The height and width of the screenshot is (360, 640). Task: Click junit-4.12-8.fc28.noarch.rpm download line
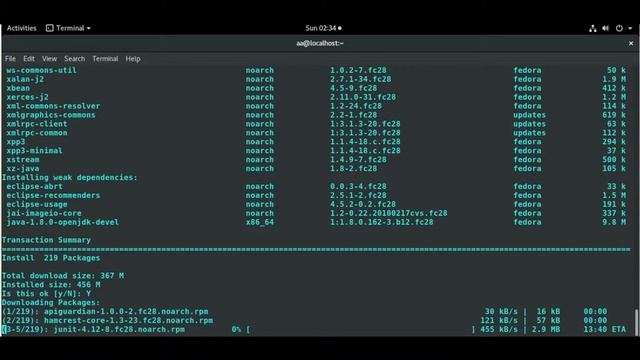coord(313,330)
